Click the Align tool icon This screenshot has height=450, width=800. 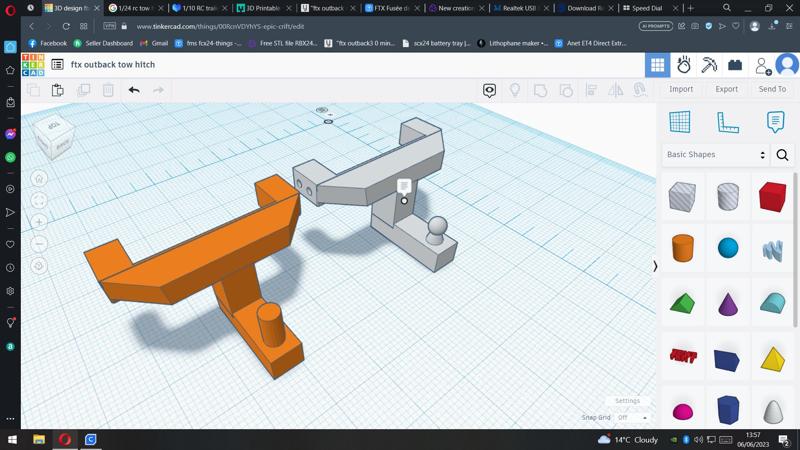point(591,90)
